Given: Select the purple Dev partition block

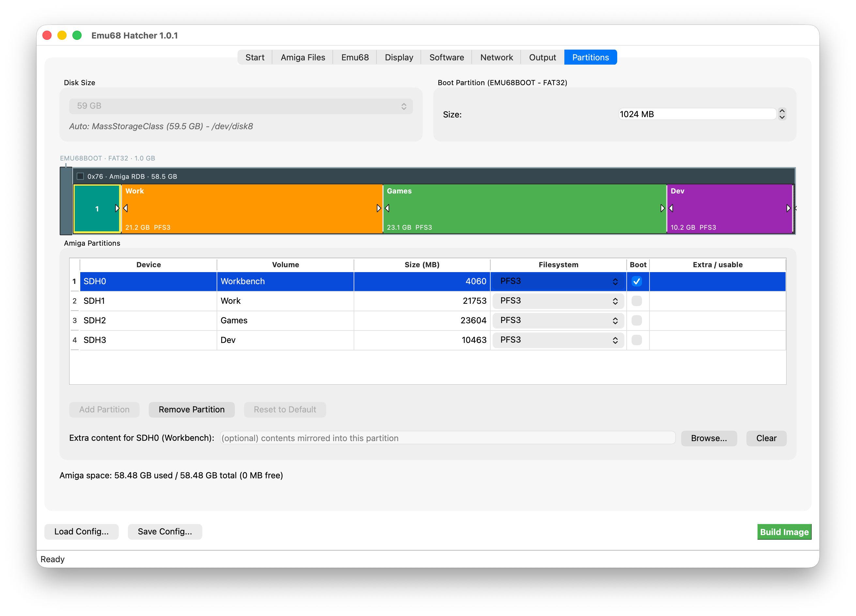Looking at the screenshot, I should (x=729, y=208).
